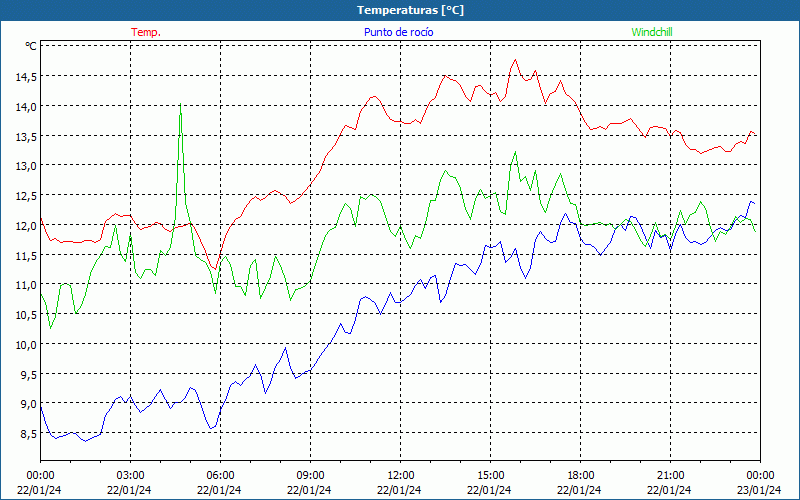Image resolution: width=800 pixels, height=500 pixels.
Task: Click the 11,5 y-axis value
Action: [26, 255]
